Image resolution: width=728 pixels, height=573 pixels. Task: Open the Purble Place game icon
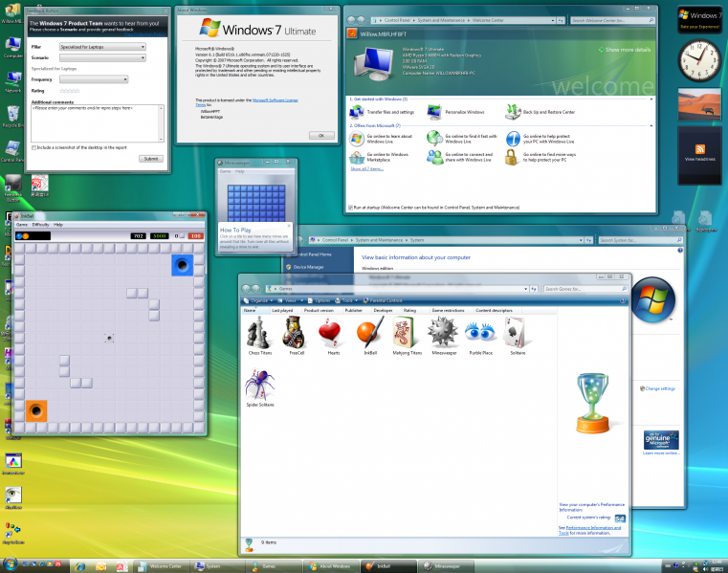coord(479,334)
